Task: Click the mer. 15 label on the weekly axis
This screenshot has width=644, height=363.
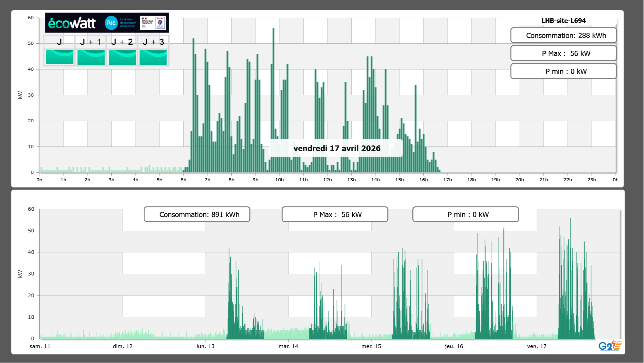Action: (371, 346)
